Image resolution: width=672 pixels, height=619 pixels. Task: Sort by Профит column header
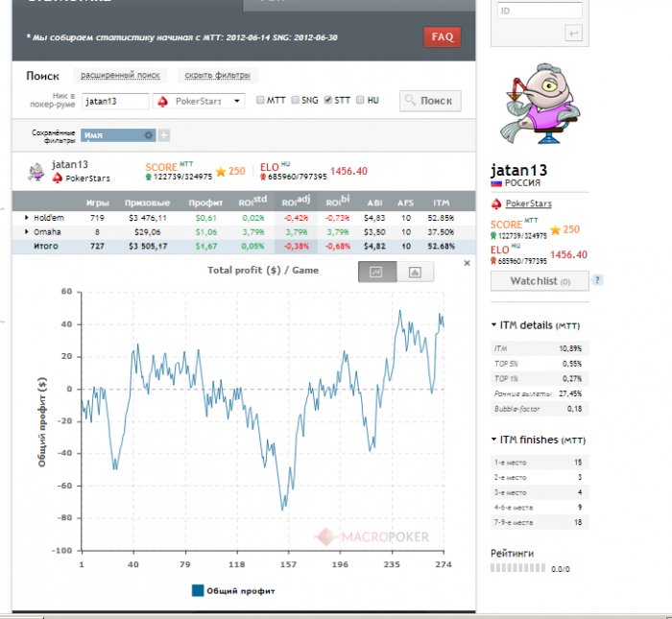click(x=205, y=203)
